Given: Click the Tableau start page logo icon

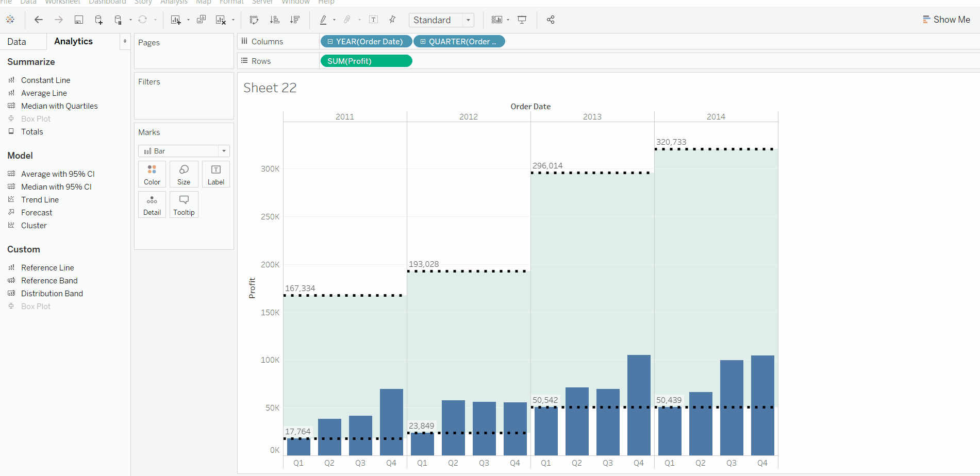Looking at the screenshot, I should pos(10,20).
